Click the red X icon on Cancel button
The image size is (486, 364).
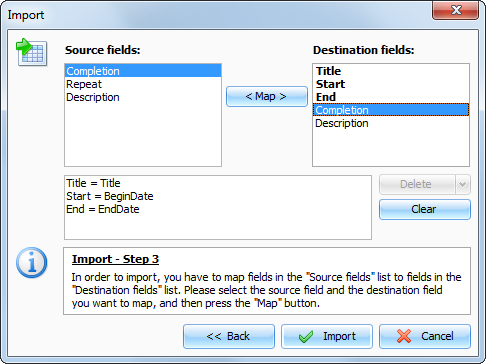click(404, 336)
